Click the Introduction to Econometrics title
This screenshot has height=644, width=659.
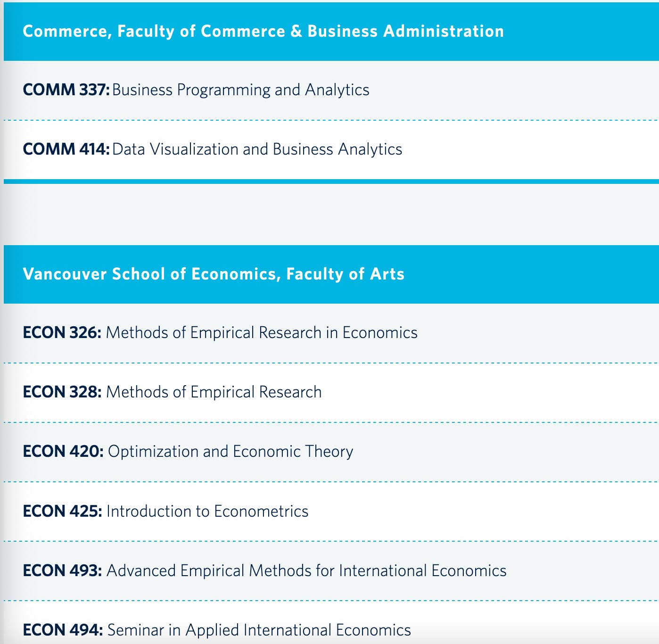pyautogui.click(x=207, y=511)
